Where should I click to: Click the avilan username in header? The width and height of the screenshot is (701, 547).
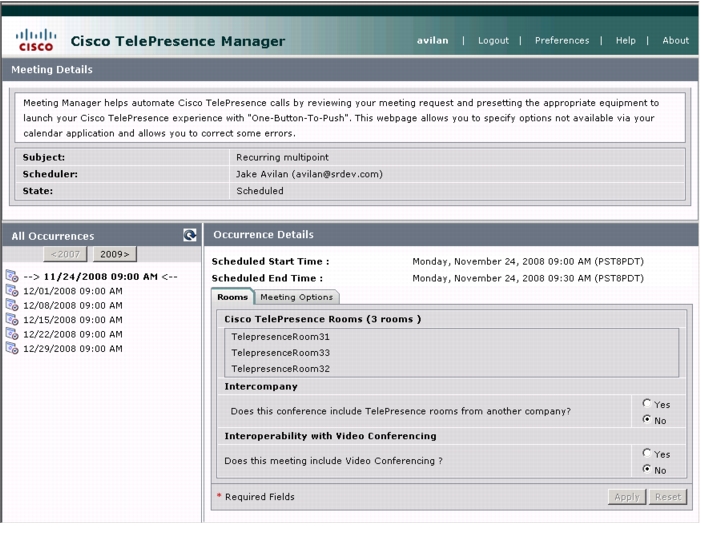point(432,41)
